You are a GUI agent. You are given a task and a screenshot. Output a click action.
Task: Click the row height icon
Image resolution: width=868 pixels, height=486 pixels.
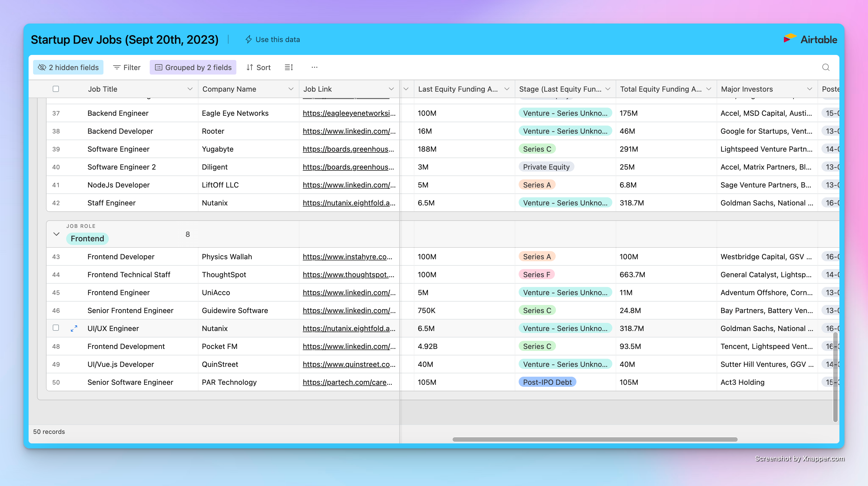point(289,67)
